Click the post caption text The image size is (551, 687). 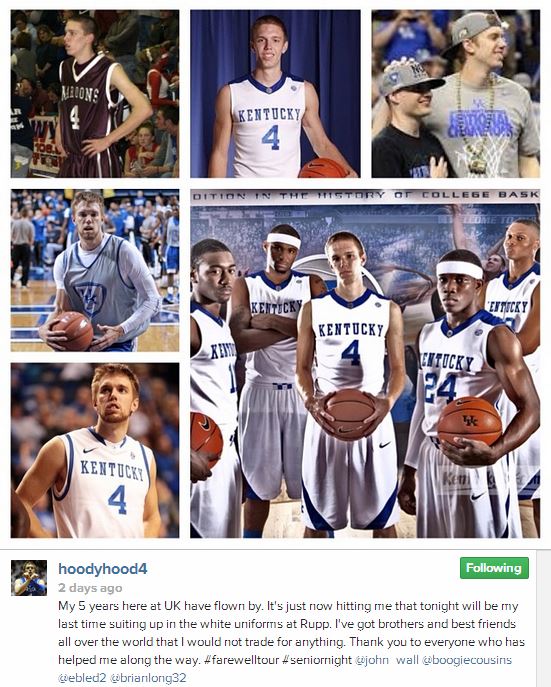point(291,642)
